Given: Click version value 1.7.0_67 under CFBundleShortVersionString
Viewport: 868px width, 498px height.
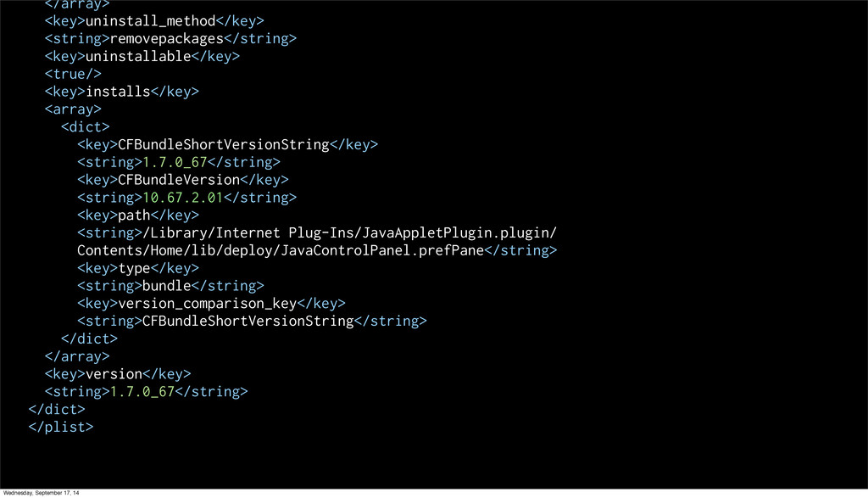Looking at the screenshot, I should click(175, 162).
